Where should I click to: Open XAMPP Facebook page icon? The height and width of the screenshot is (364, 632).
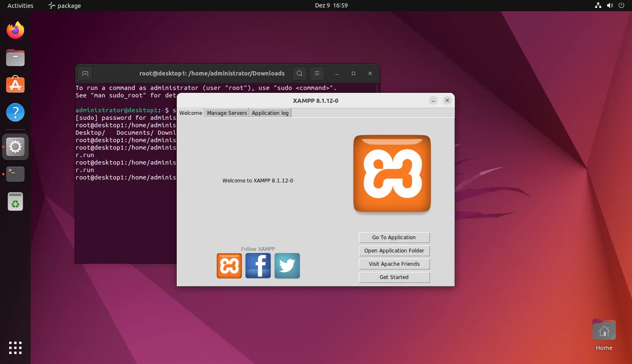coord(258,266)
